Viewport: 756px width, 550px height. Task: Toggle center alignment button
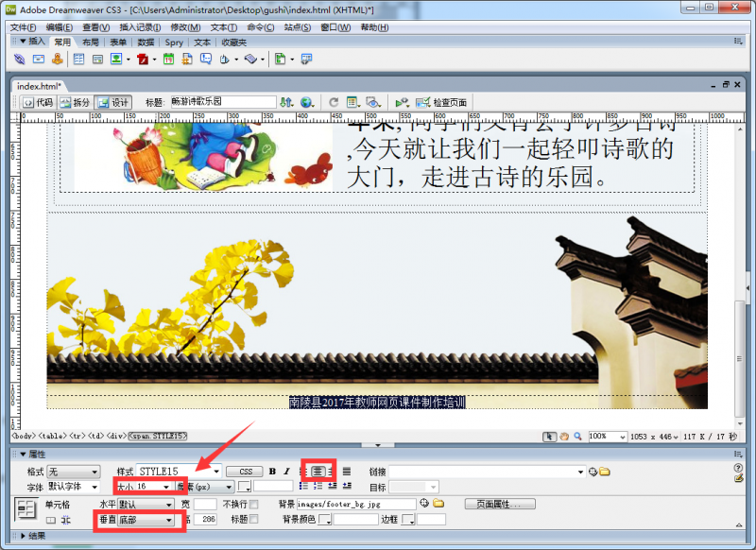318,472
